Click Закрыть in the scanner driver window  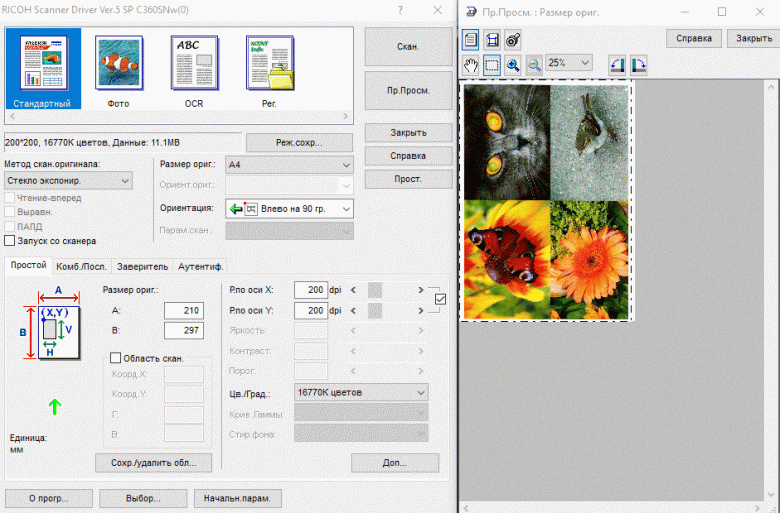tap(408, 133)
